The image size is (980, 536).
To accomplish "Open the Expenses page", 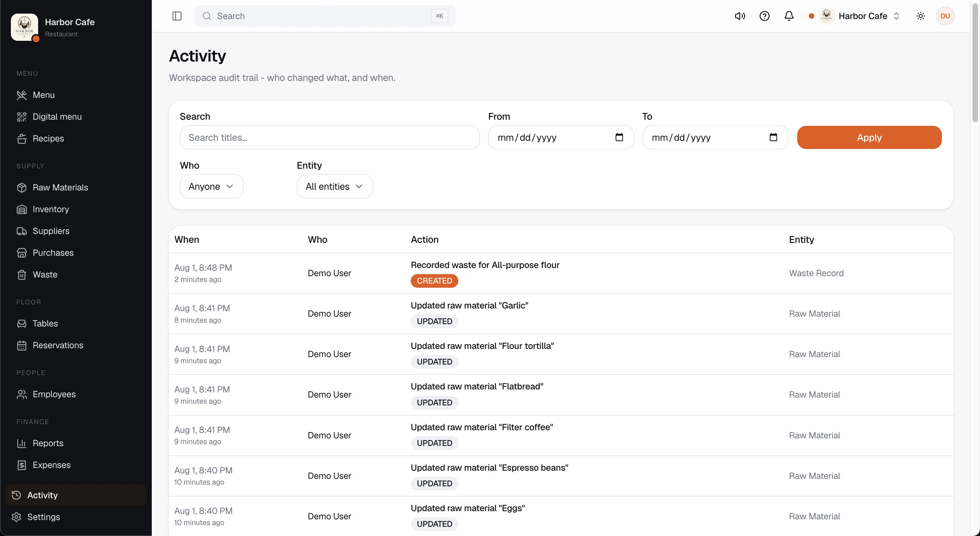I will click(x=76, y=465).
